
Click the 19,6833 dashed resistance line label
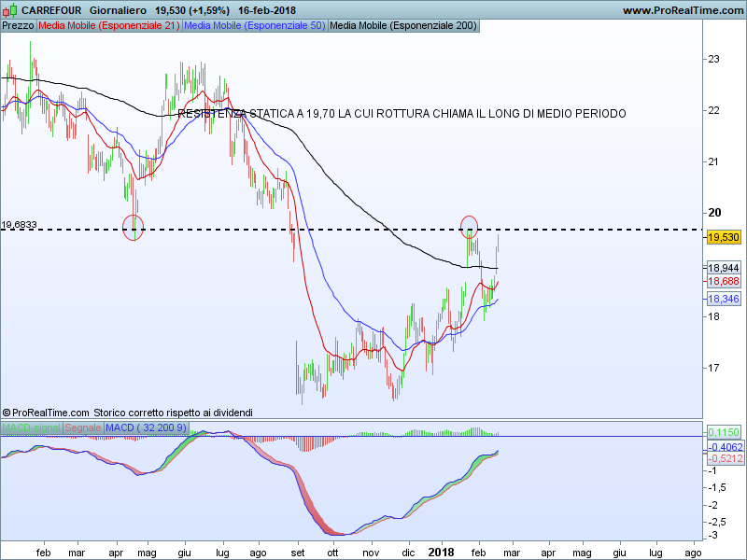click(20, 225)
